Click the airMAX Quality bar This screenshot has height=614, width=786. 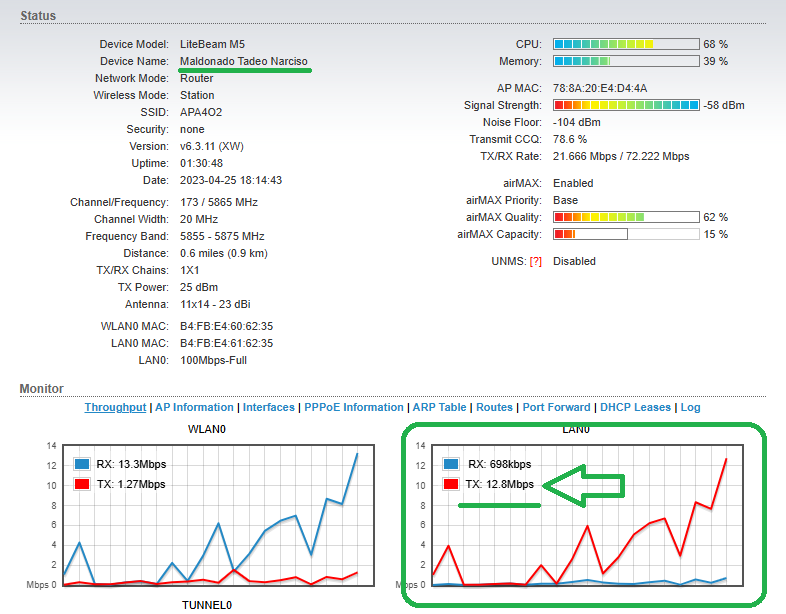626,217
